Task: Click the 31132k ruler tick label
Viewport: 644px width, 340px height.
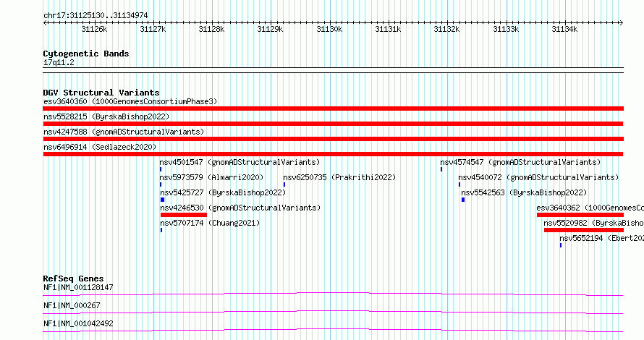Action: pos(447,30)
